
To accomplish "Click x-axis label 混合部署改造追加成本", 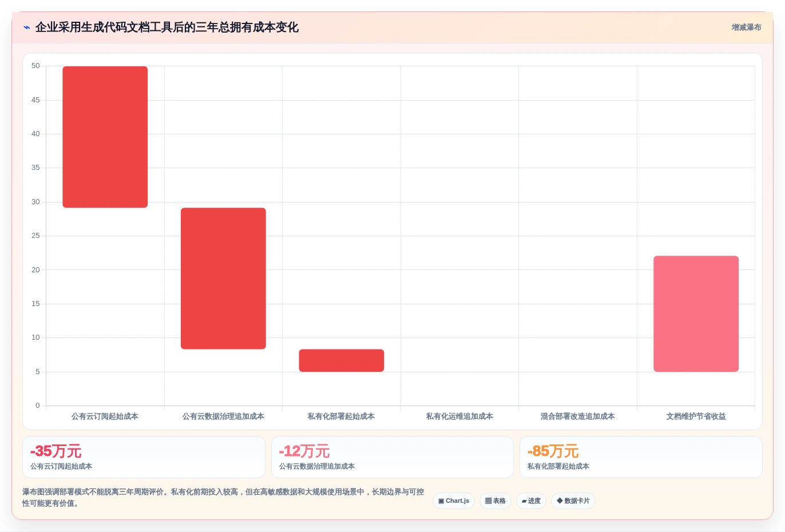I will tap(578, 416).
